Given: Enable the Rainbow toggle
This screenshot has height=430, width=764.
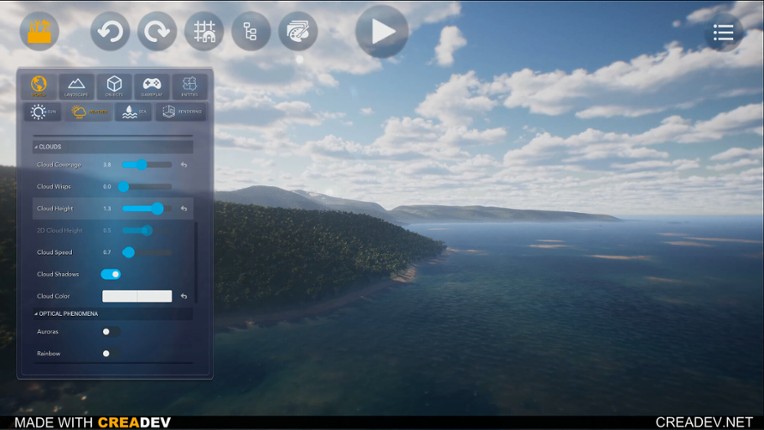Looking at the screenshot, I should pos(109,353).
